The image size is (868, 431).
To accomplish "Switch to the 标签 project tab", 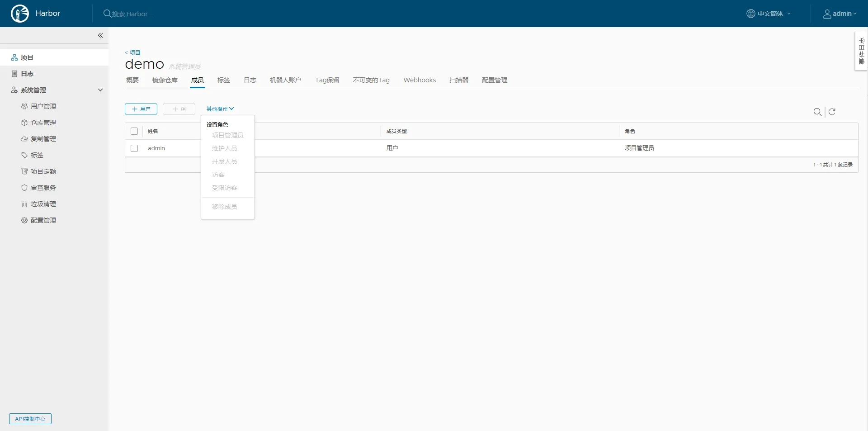I will pyautogui.click(x=224, y=80).
